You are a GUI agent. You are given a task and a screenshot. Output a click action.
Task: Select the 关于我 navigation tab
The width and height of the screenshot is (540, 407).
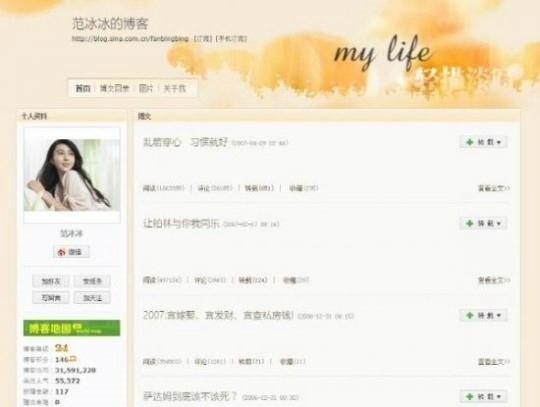(x=174, y=88)
